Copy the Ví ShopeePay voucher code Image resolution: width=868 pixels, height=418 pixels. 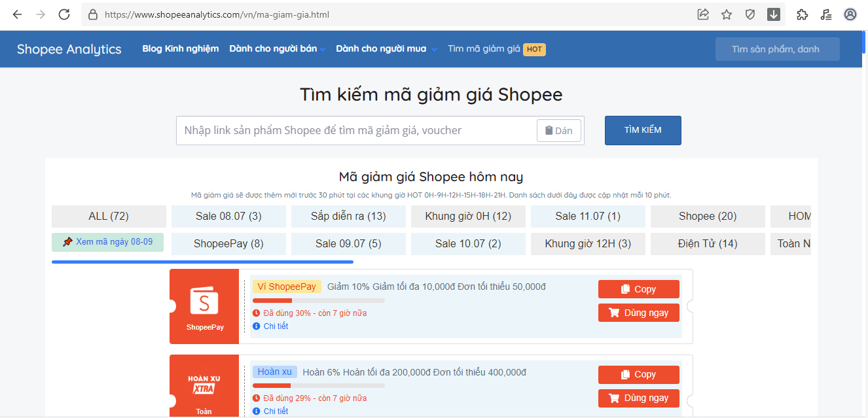click(638, 289)
